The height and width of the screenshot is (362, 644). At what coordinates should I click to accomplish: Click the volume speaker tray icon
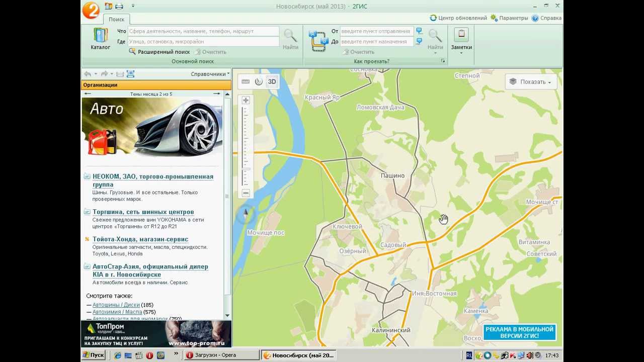click(x=529, y=355)
